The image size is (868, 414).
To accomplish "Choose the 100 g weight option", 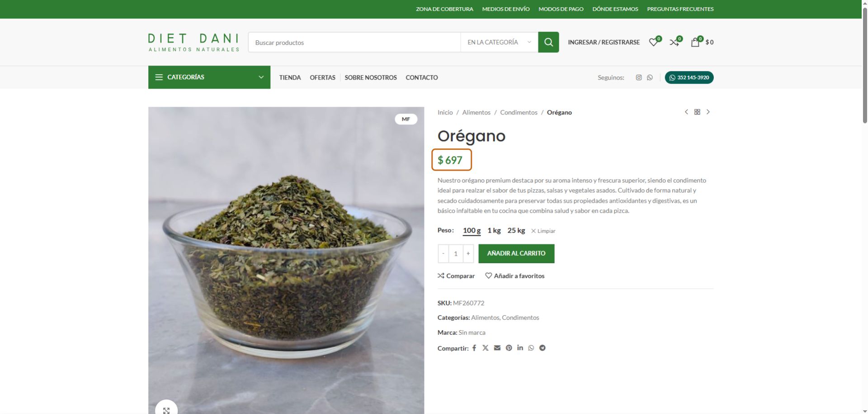I will 472,230.
